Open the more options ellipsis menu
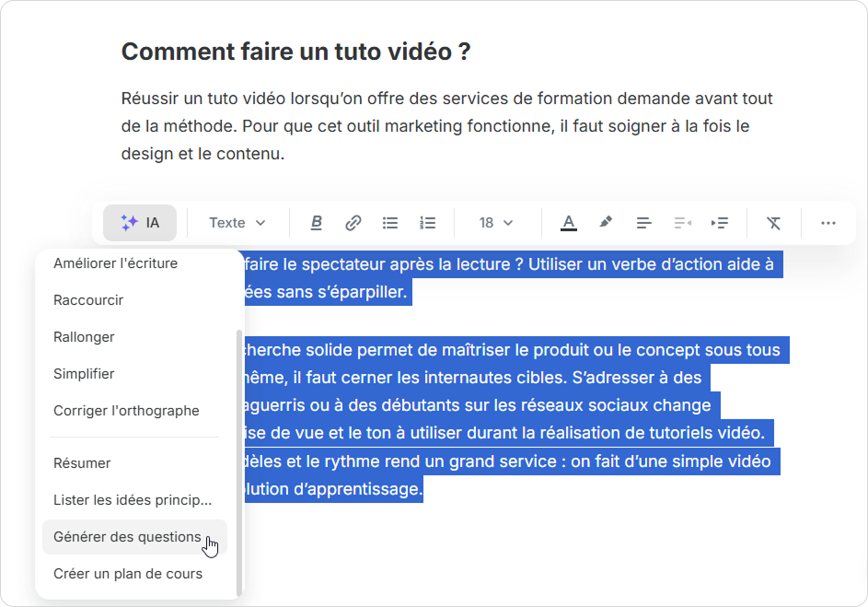This screenshot has height=607, width=868. point(828,223)
